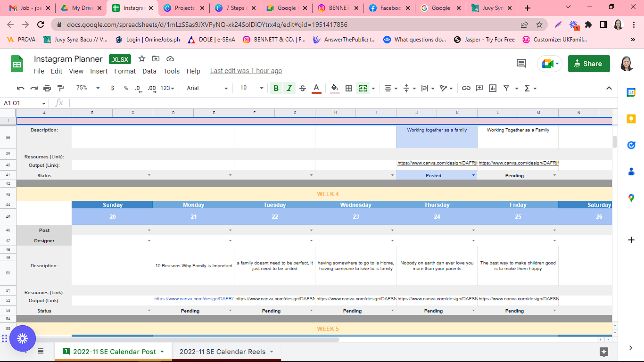Viewport: 644px width, 362px height.
Task: Toggle Italic formatting
Action: [x=289, y=88]
